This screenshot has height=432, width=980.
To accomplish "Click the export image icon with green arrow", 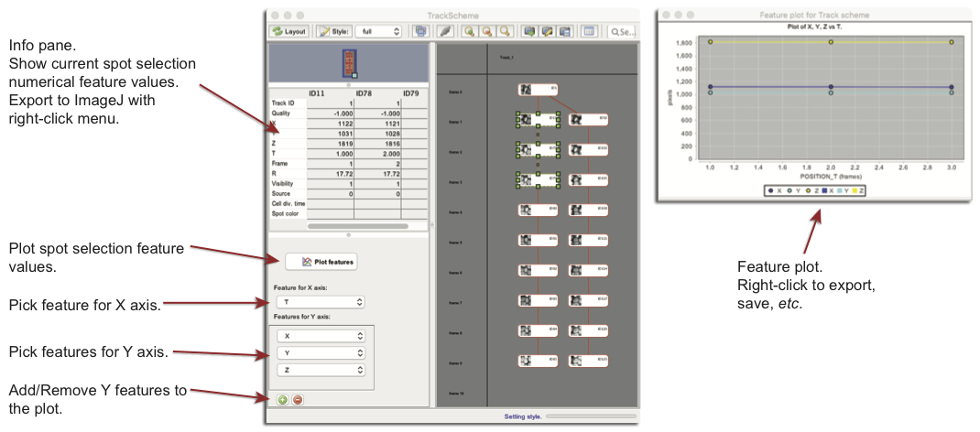I will (531, 31).
